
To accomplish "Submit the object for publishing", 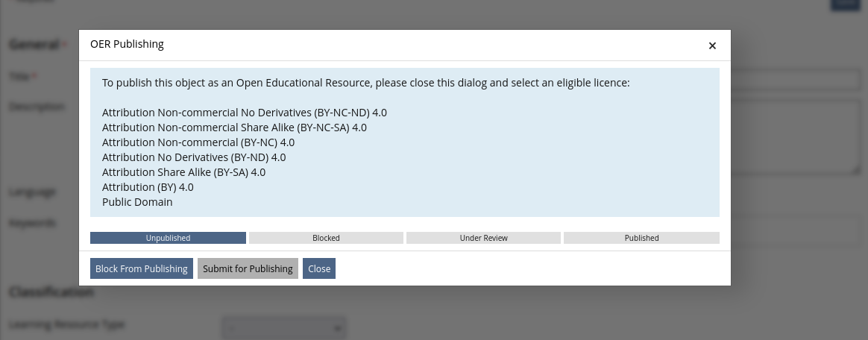I will pyautogui.click(x=248, y=268).
